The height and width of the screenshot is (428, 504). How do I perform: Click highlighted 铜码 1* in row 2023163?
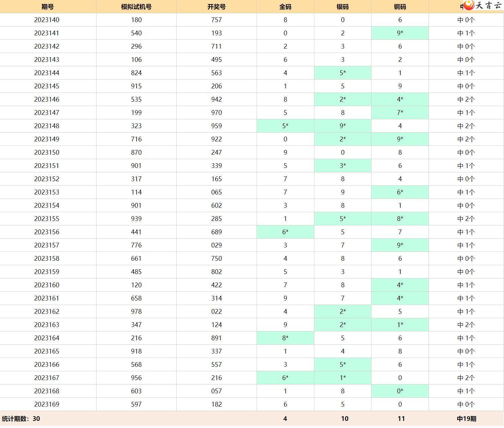400,325
